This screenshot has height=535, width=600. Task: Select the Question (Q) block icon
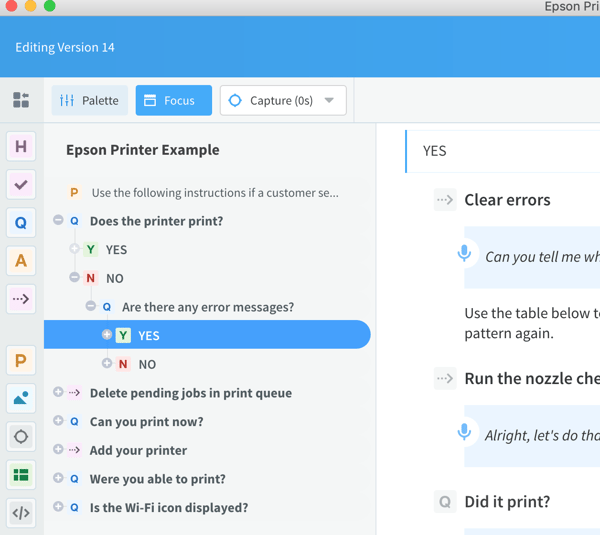[21, 223]
